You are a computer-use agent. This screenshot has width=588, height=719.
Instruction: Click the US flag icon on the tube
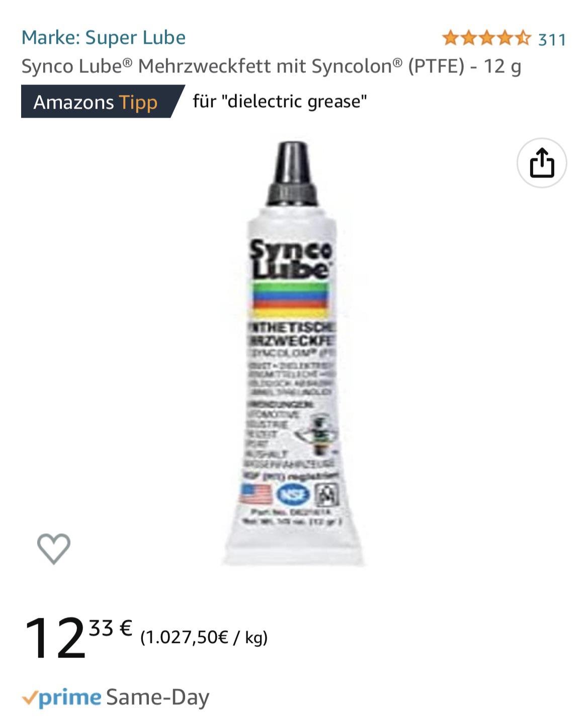click(255, 494)
